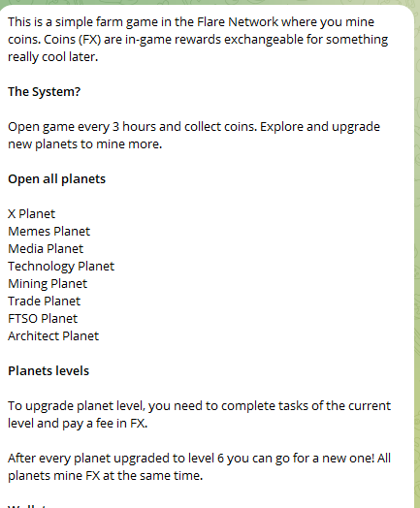
Task: Click "new planets to mine more" text
Action: [84, 144]
